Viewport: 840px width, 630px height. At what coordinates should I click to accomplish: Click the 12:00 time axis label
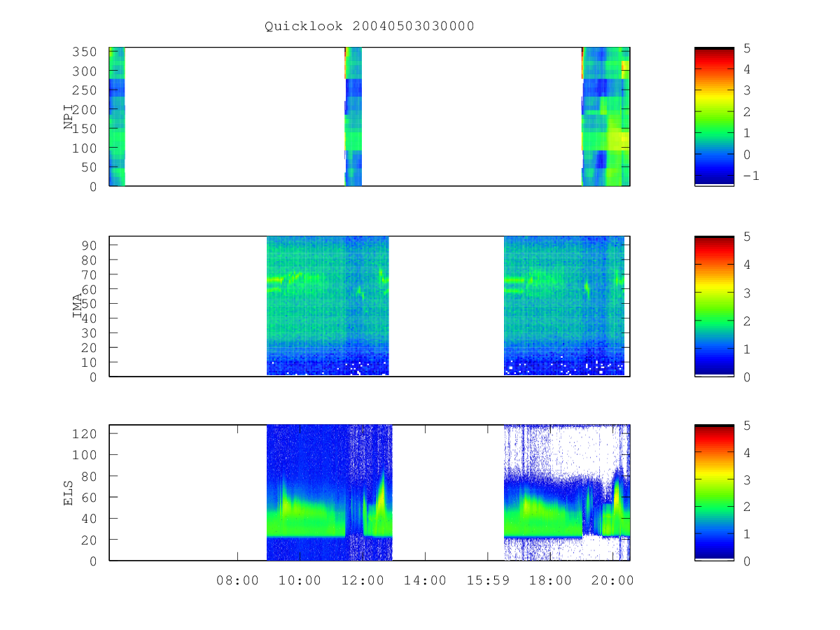(362, 580)
